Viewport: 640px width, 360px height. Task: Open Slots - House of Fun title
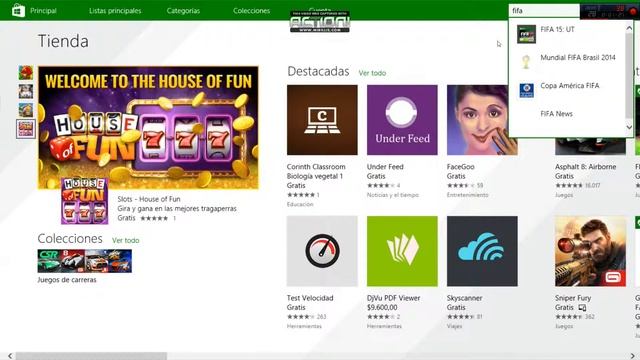[x=149, y=199]
